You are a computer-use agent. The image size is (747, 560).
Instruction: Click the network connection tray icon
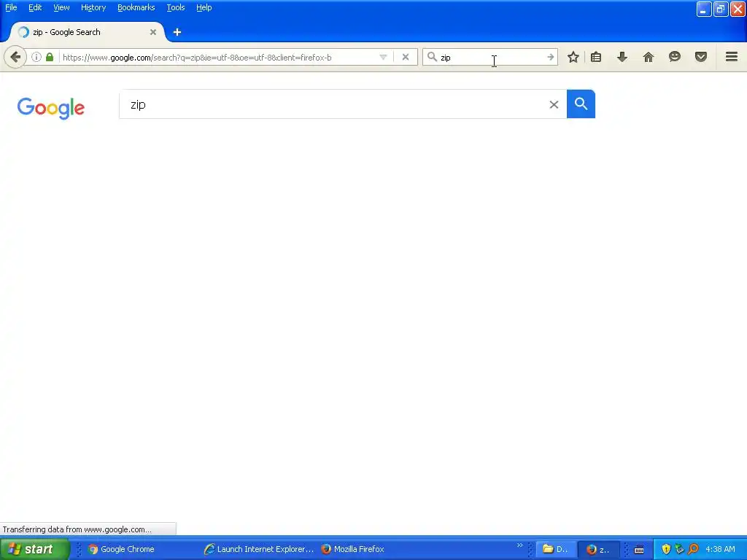pos(679,549)
